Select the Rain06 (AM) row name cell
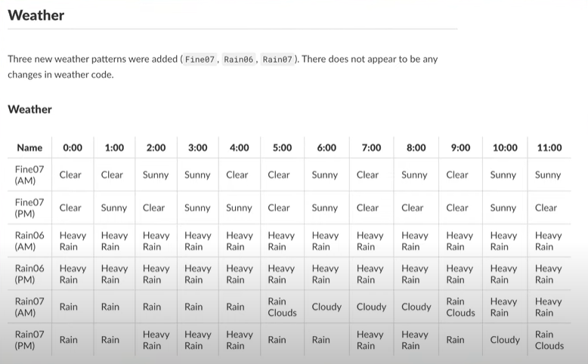 click(x=29, y=241)
